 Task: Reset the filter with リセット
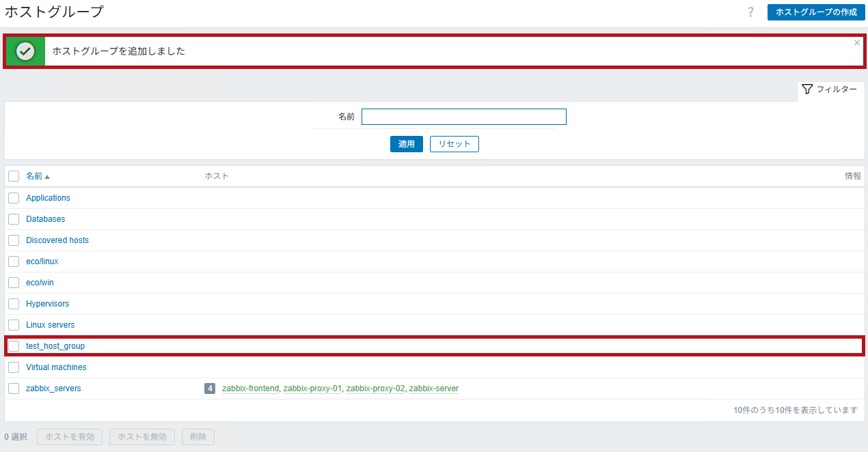pyautogui.click(x=455, y=144)
